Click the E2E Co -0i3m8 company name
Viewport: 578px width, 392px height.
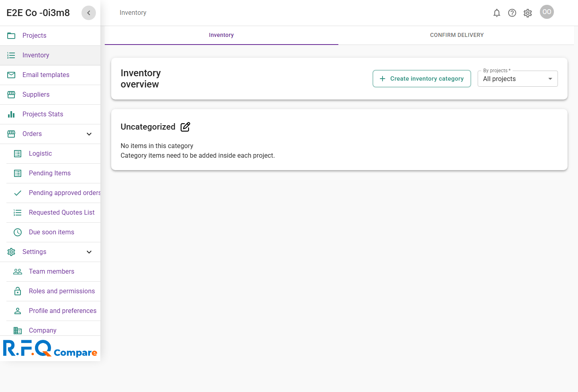click(38, 13)
